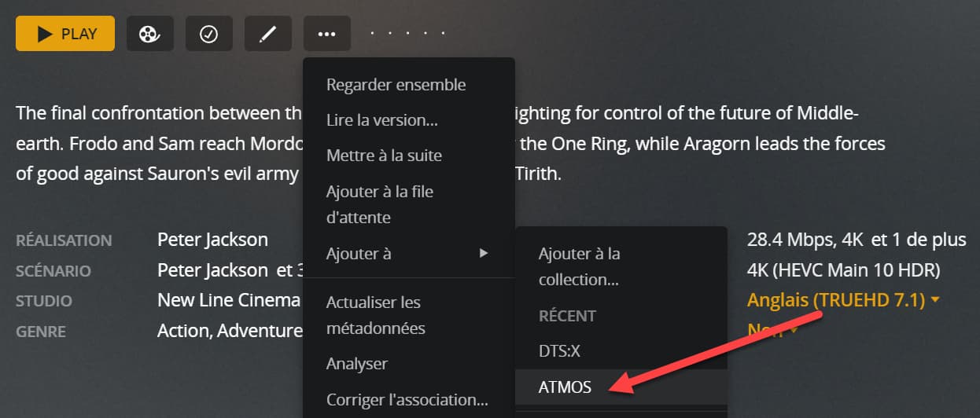Mark as watched with checkmark icon

point(208,34)
